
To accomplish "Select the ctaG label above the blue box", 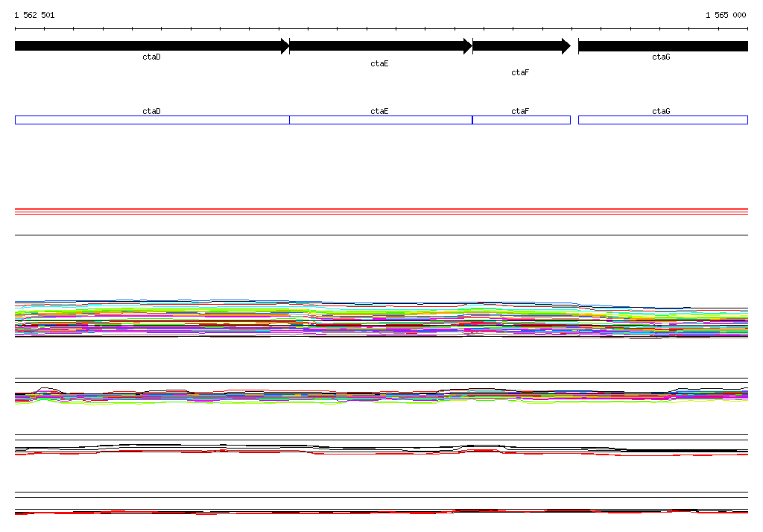I will (x=661, y=111).
